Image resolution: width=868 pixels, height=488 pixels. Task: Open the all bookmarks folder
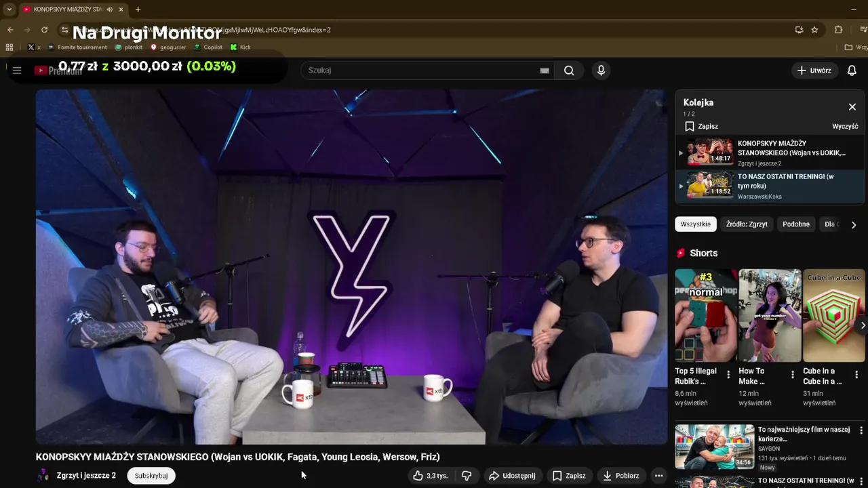coord(856,47)
